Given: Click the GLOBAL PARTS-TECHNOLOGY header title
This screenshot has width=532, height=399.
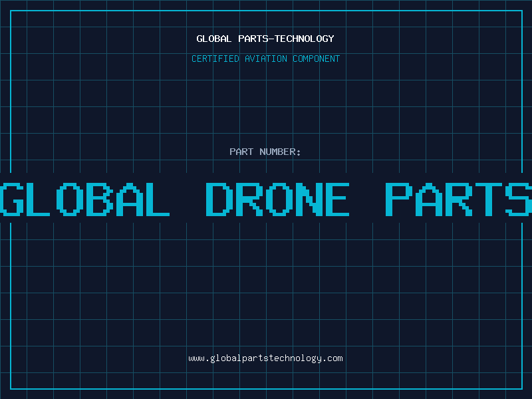Looking at the screenshot, I should click(265, 39).
